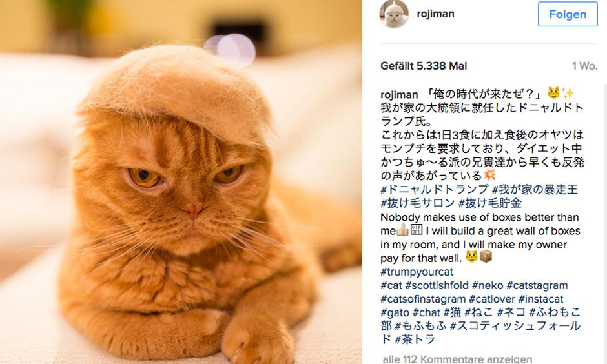Open hashtag #catsofinstagram
This screenshot has height=364, width=607.
point(423,299)
